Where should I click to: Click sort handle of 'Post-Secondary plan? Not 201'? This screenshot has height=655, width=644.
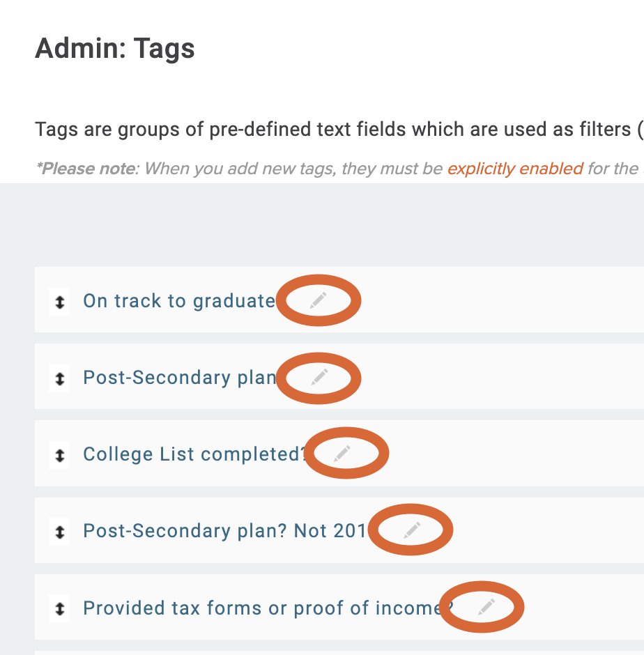(x=60, y=532)
